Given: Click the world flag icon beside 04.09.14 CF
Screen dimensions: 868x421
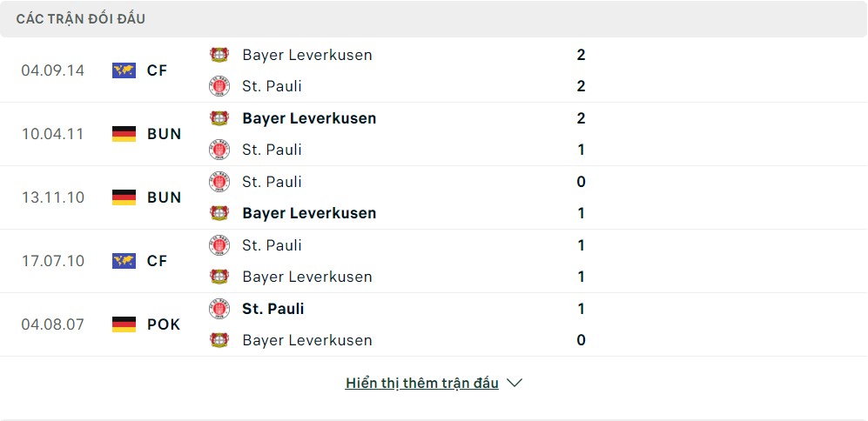Looking at the screenshot, I should tap(124, 70).
